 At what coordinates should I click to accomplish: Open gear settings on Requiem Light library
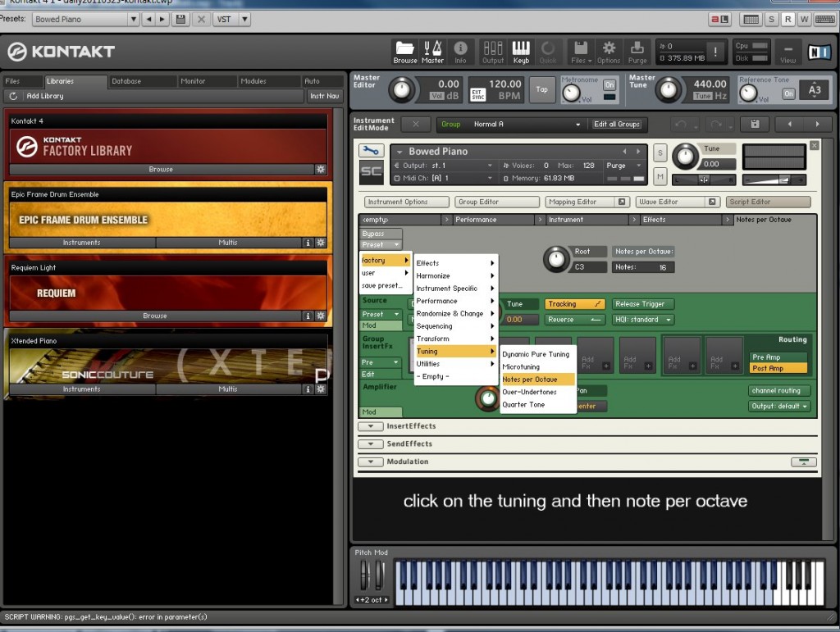[x=321, y=316]
